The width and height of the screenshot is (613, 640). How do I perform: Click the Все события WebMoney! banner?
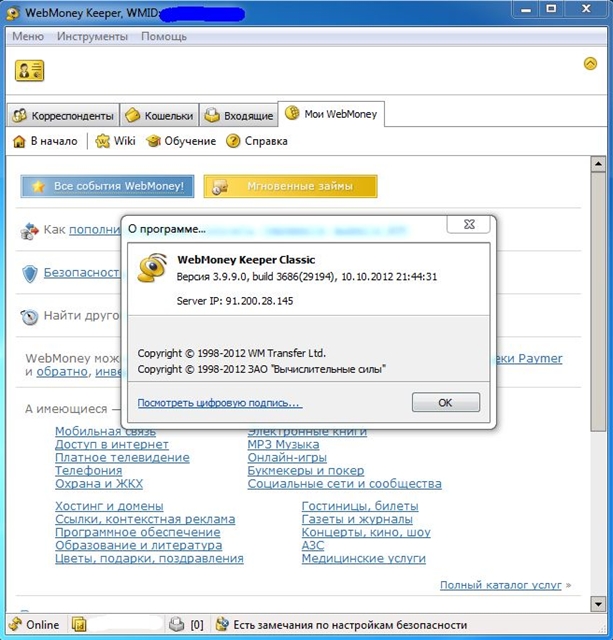(107, 186)
